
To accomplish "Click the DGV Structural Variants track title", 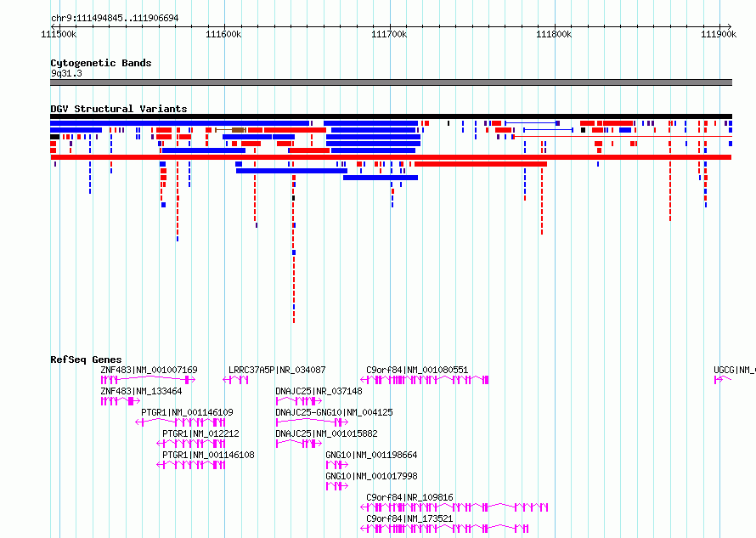I will (x=119, y=109).
